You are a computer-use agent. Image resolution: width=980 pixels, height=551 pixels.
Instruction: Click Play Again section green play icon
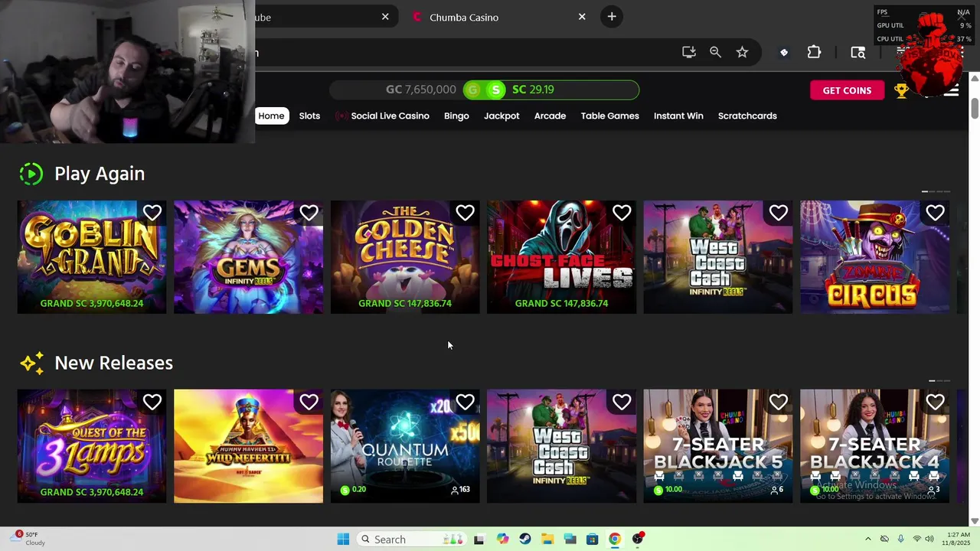(x=31, y=174)
